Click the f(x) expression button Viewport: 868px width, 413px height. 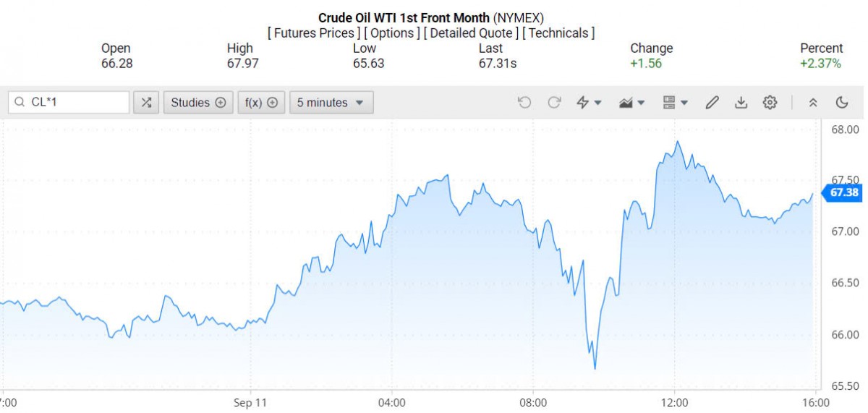pos(261,103)
